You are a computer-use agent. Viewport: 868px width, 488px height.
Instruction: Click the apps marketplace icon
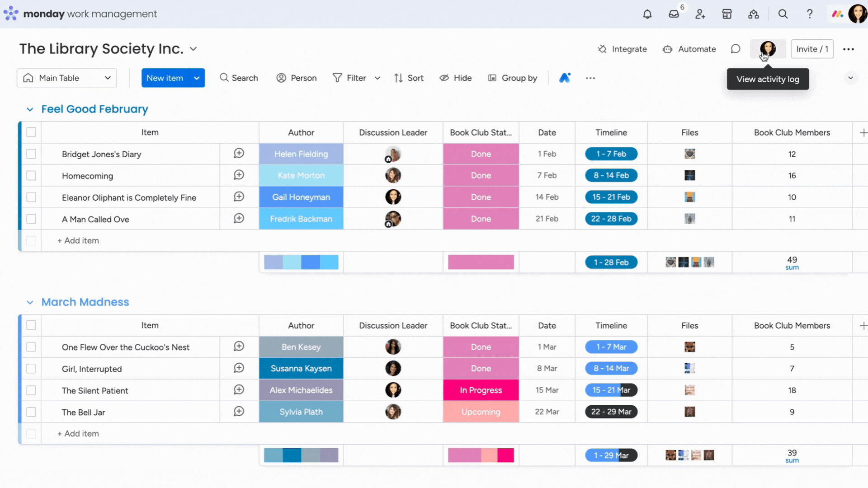pyautogui.click(x=726, y=14)
